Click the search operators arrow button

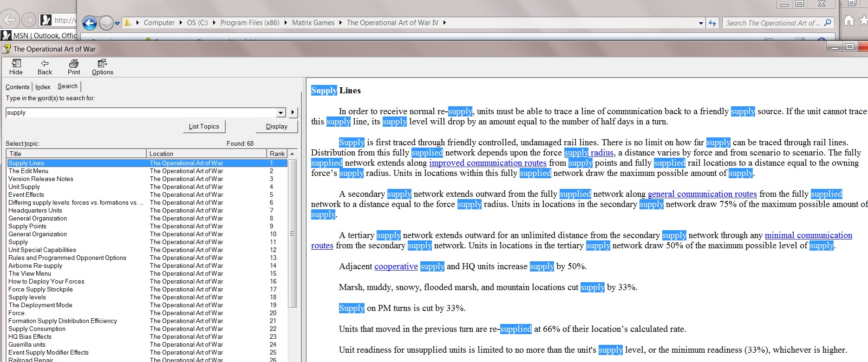(293, 112)
